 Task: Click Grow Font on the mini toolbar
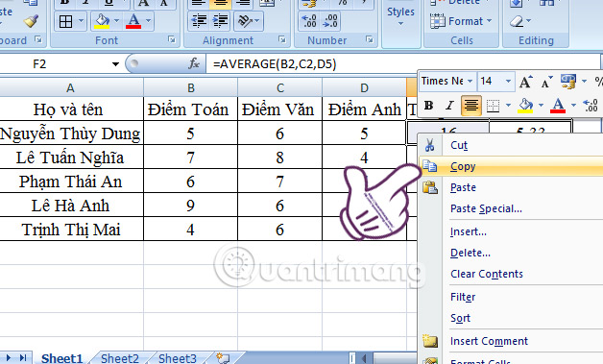point(525,82)
